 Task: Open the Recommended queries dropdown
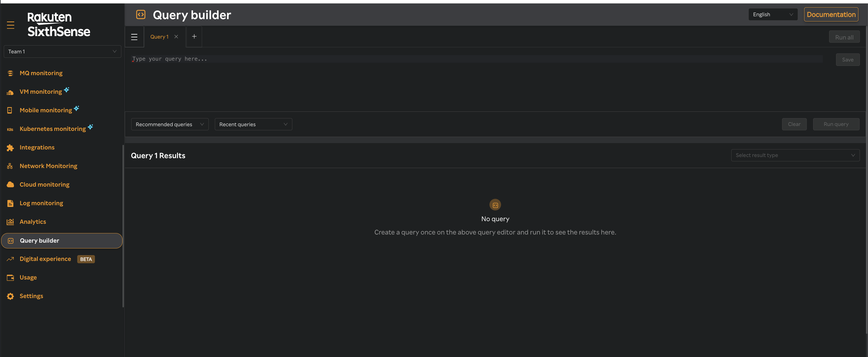pyautogui.click(x=170, y=124)
